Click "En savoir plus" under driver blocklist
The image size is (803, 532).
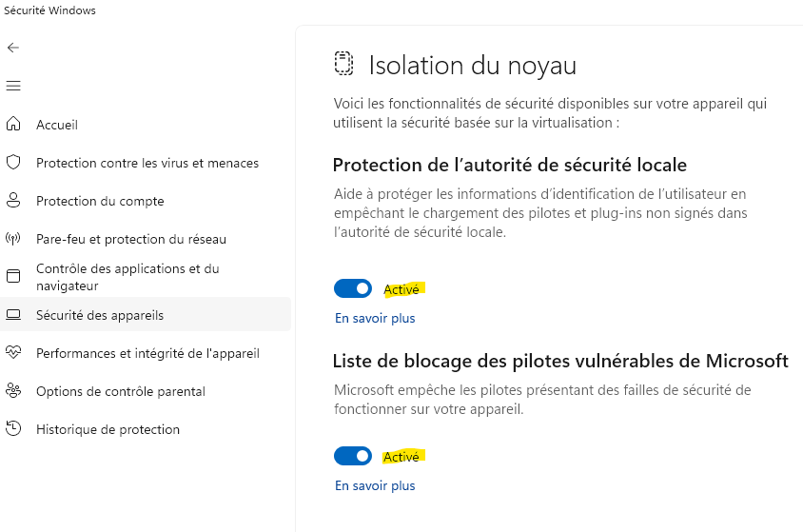point(375,485)
